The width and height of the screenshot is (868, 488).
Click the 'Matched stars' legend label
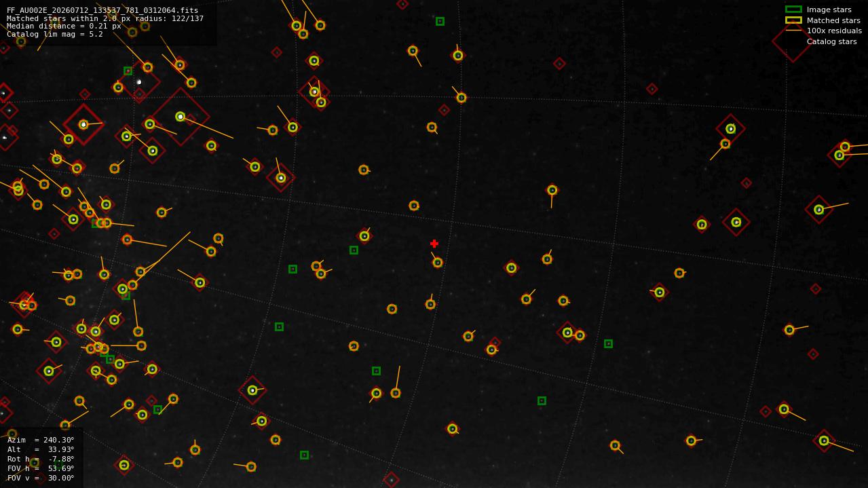click(833, 20)
